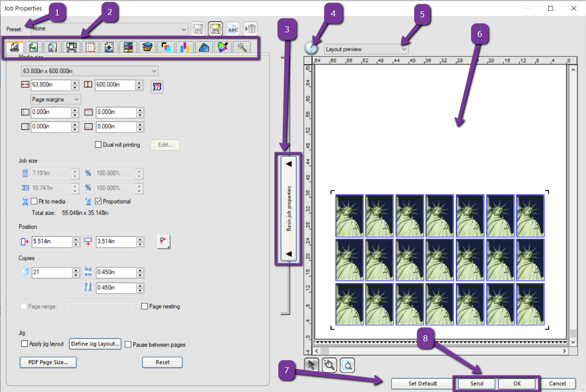Click the Define Jig Layout button
Screen dimensions: 586x392
(95, 344)
